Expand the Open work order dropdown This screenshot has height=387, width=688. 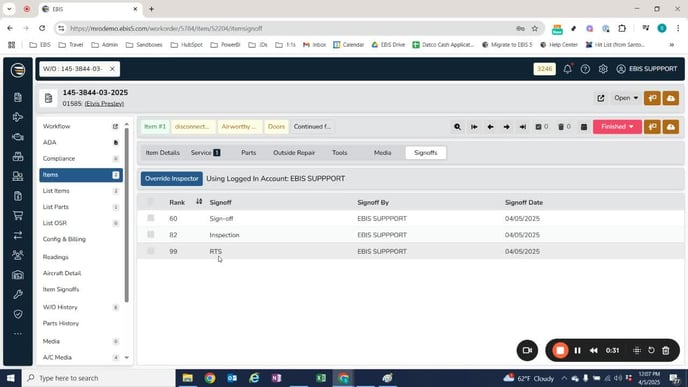point(626,98)
